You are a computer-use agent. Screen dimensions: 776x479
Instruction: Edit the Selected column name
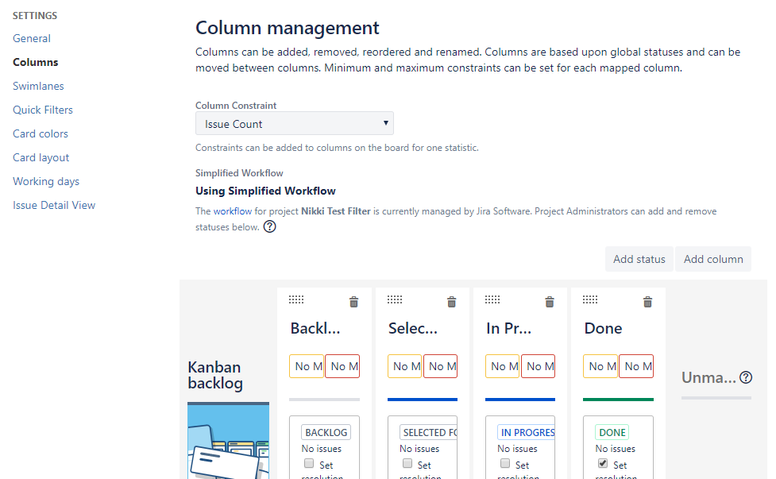click(x=413, y=328)
